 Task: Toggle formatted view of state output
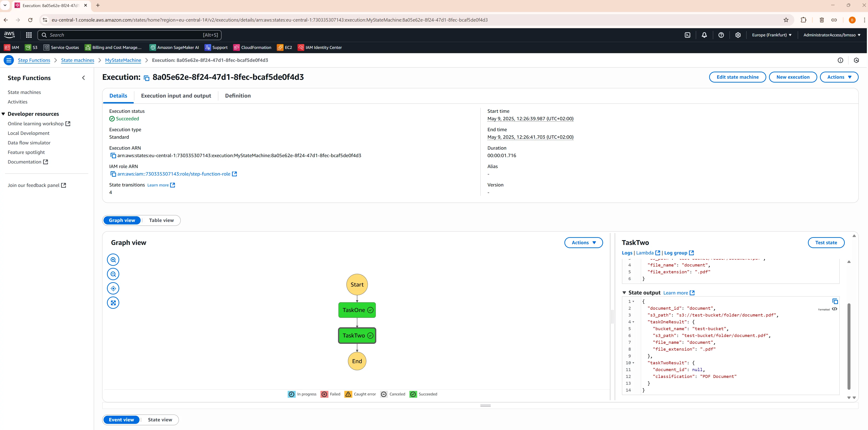pyautogui.click(x=834, y=309)
